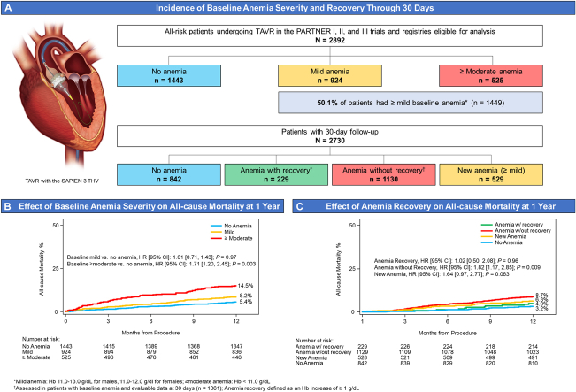Click the 14.5% mortality curve label
The width and height of the screenshot is (576, 392).
(x=244, y=285)
